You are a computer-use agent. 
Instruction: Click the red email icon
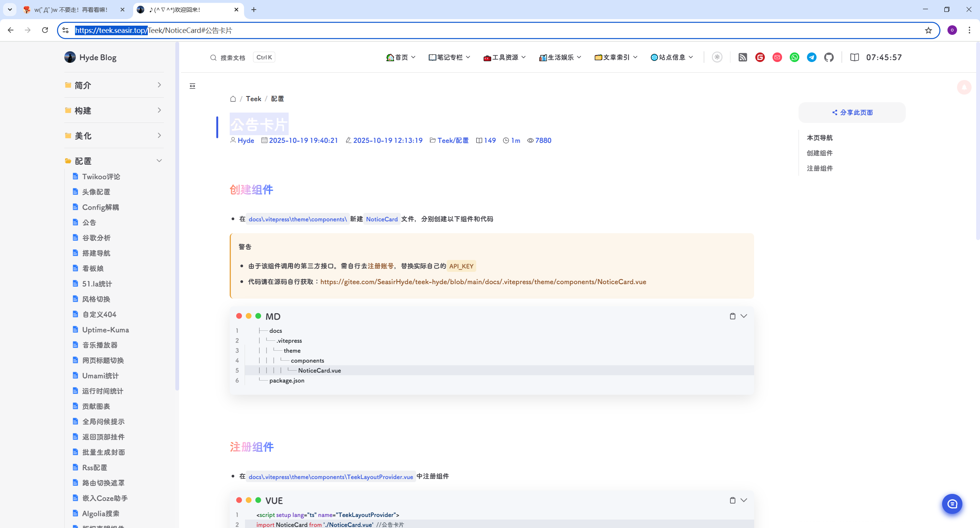click(x=777, y=57)
